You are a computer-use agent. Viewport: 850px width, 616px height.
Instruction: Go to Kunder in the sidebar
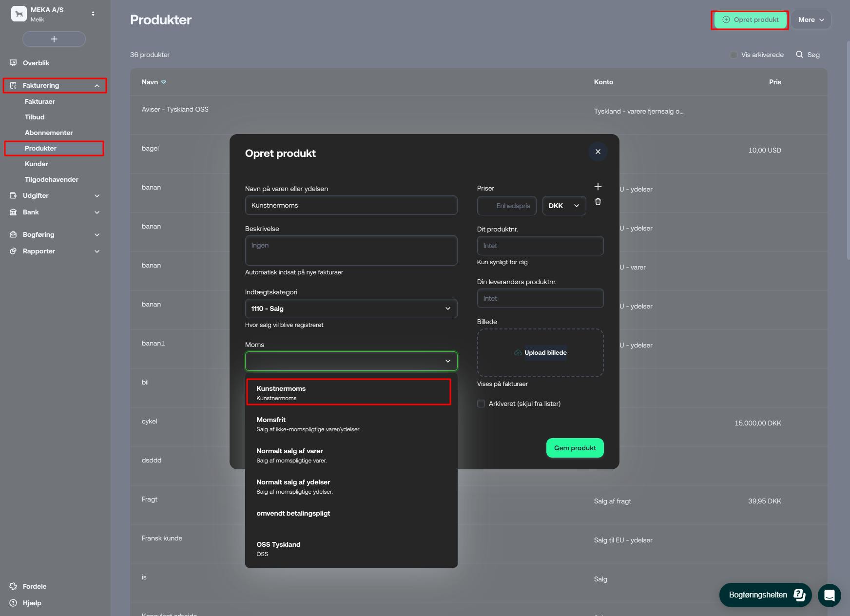coord(37,164)
